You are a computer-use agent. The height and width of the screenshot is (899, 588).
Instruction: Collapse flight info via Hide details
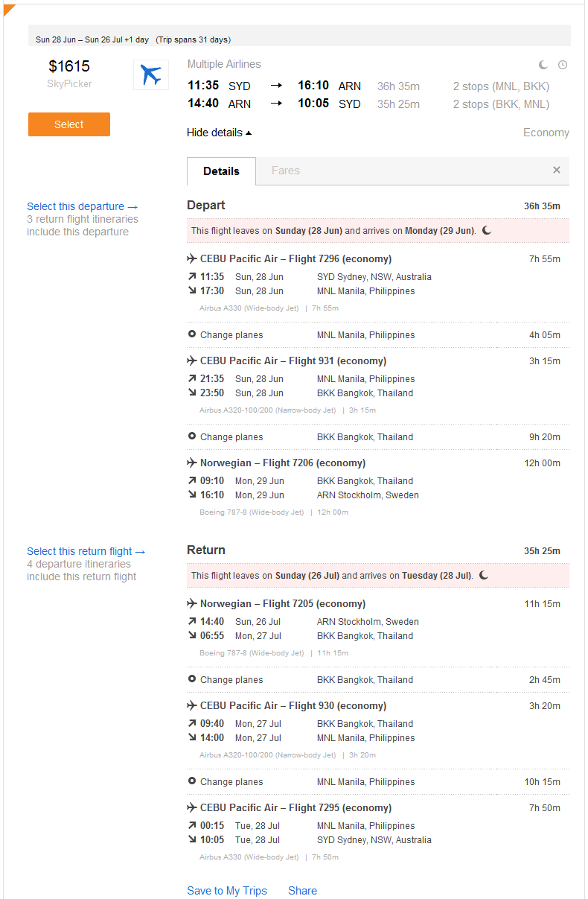click(x=219, y=133)
